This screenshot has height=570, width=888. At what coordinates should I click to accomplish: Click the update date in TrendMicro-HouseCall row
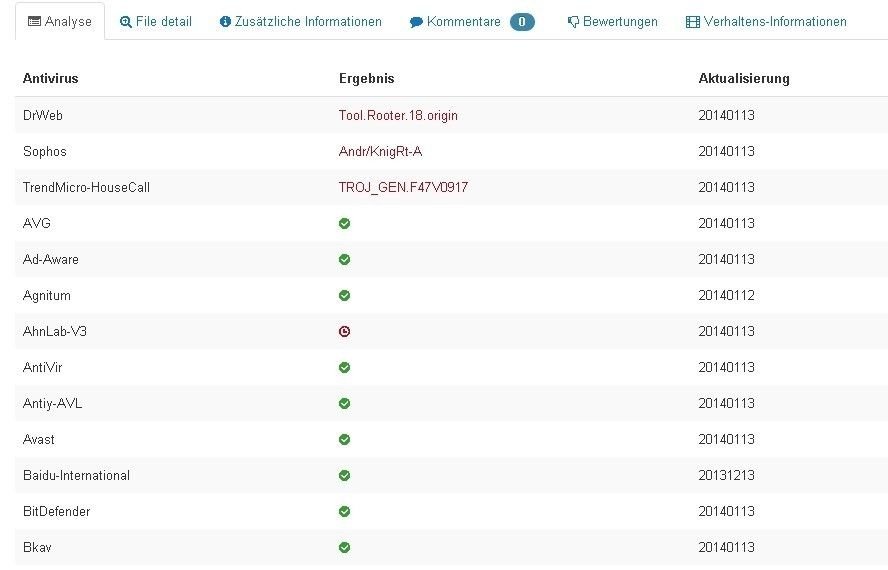727,188
